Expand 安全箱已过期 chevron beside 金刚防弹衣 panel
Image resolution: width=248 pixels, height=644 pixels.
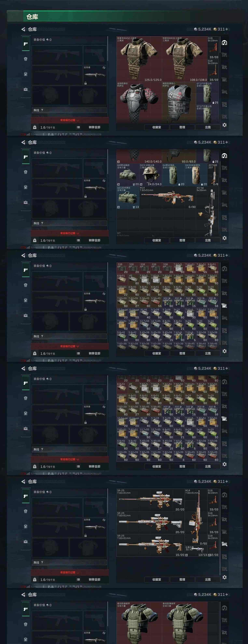point(78,120)
